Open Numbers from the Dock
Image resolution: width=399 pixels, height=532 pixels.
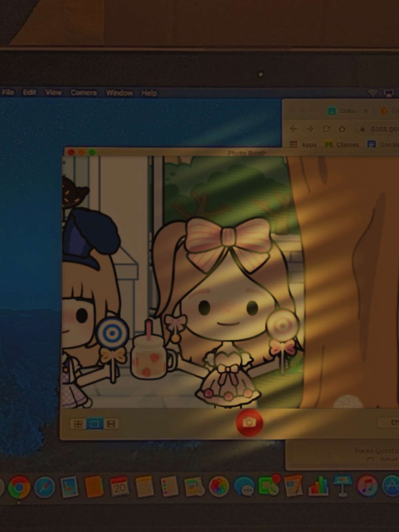318,486
